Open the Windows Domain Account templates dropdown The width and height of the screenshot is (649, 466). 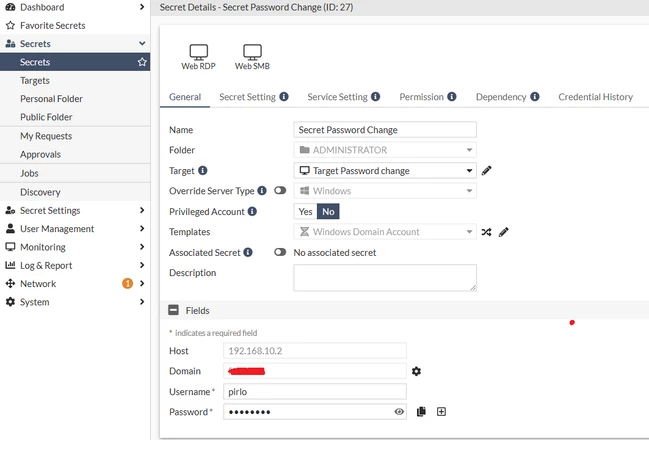[x=385, y=232]
